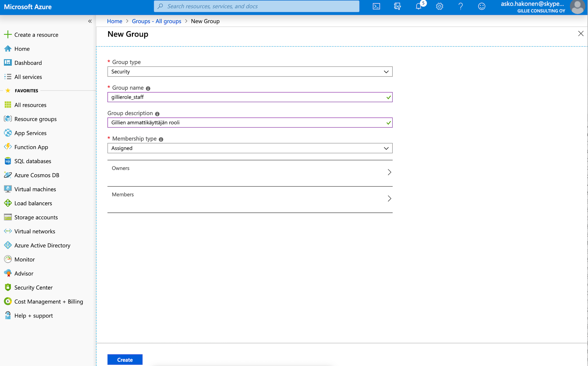
Task: Open the notifications bell
Action: pyautogui.click(x=418, y=6)
